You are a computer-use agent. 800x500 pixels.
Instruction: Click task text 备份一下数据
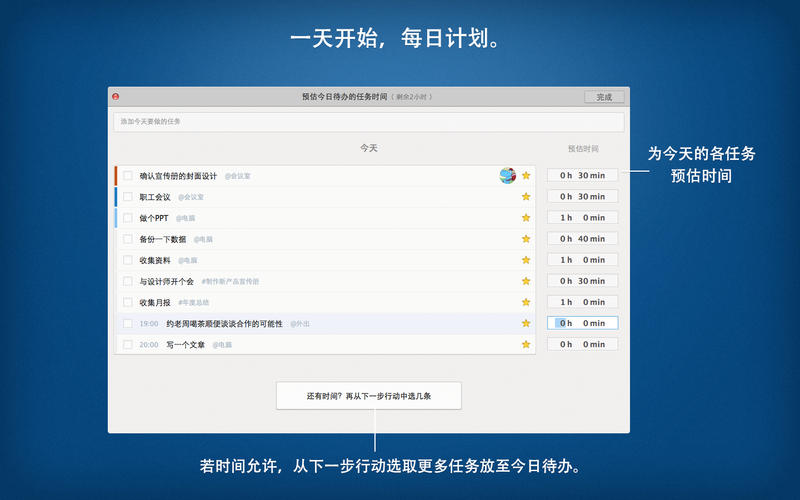point(163,239)
